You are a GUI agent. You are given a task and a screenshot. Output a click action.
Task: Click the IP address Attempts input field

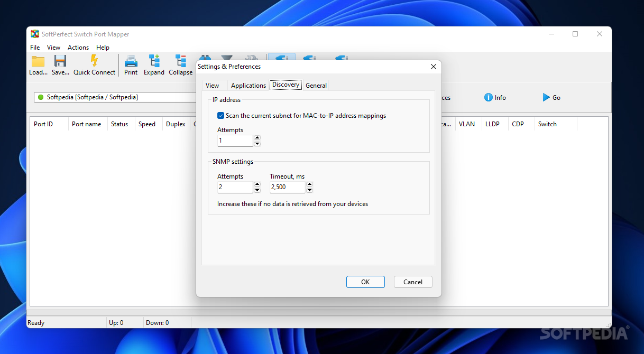235,141
